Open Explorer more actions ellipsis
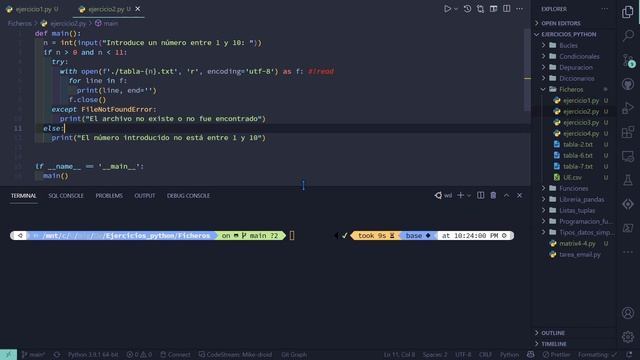 tap(604, 9)
